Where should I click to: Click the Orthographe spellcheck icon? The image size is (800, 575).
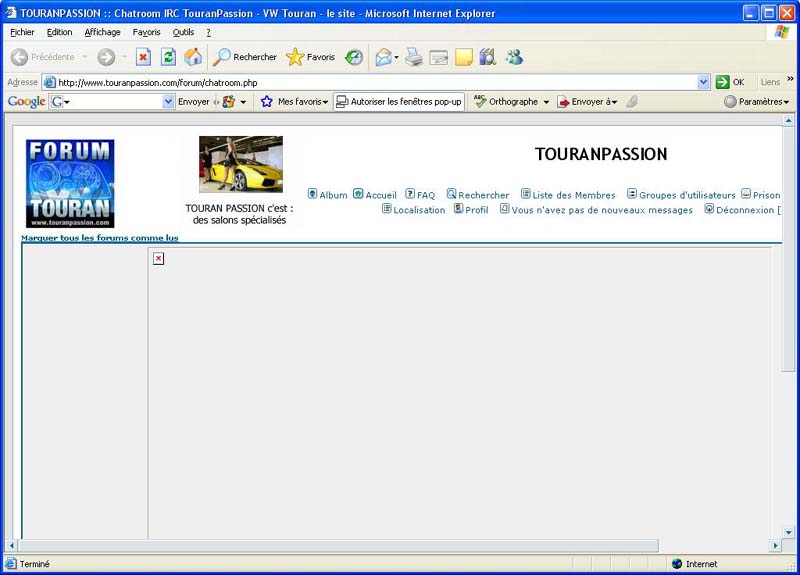point(480,102)
